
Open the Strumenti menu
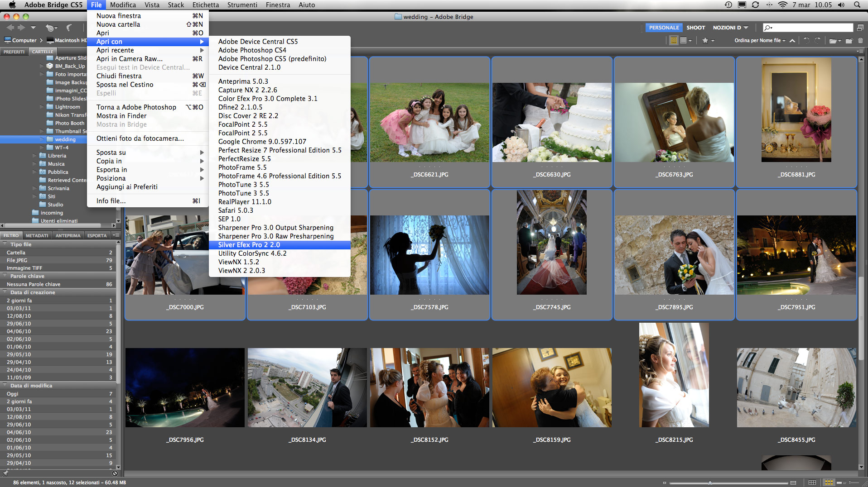[x=242, y=5]
